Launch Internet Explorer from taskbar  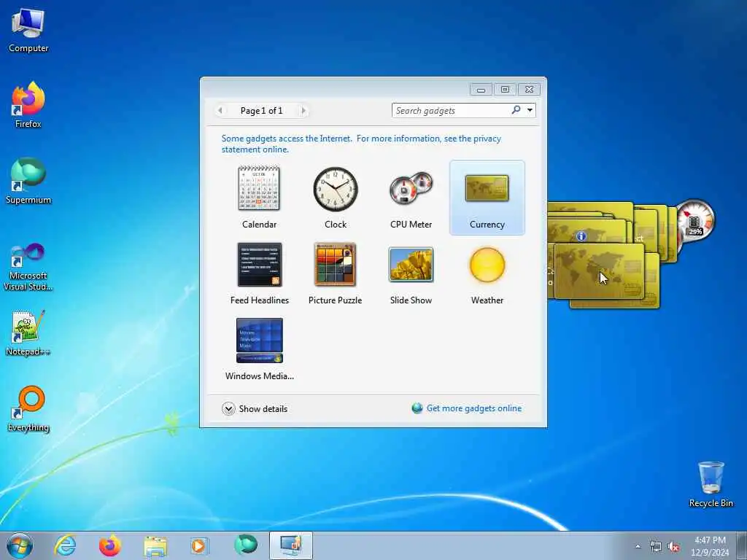click(x=65, y=545)
